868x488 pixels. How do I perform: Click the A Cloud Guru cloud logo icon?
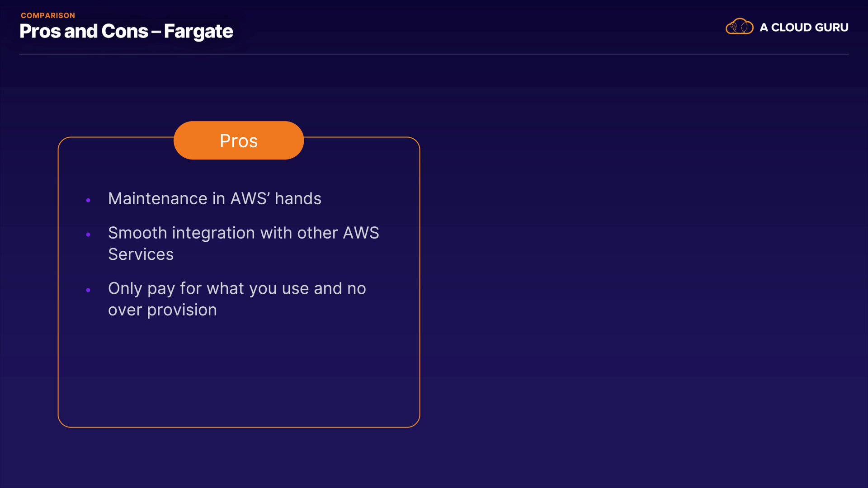coord(739,27)
